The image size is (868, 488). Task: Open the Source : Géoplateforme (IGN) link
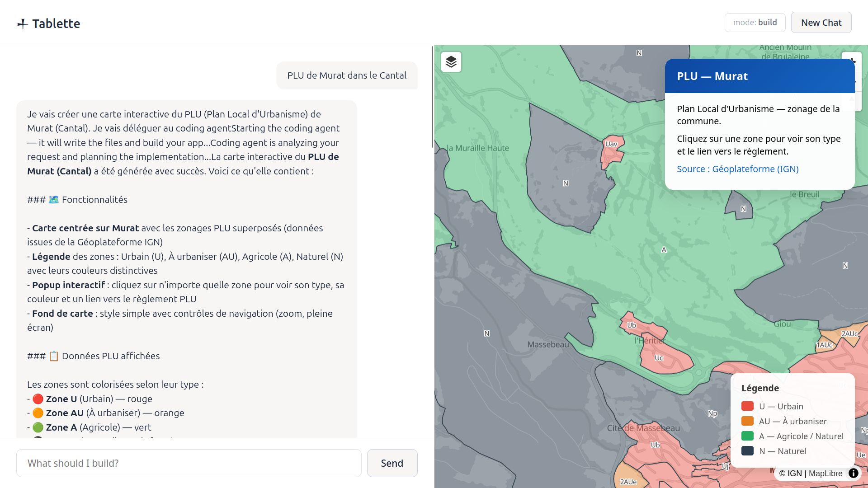tap(737, 169)
